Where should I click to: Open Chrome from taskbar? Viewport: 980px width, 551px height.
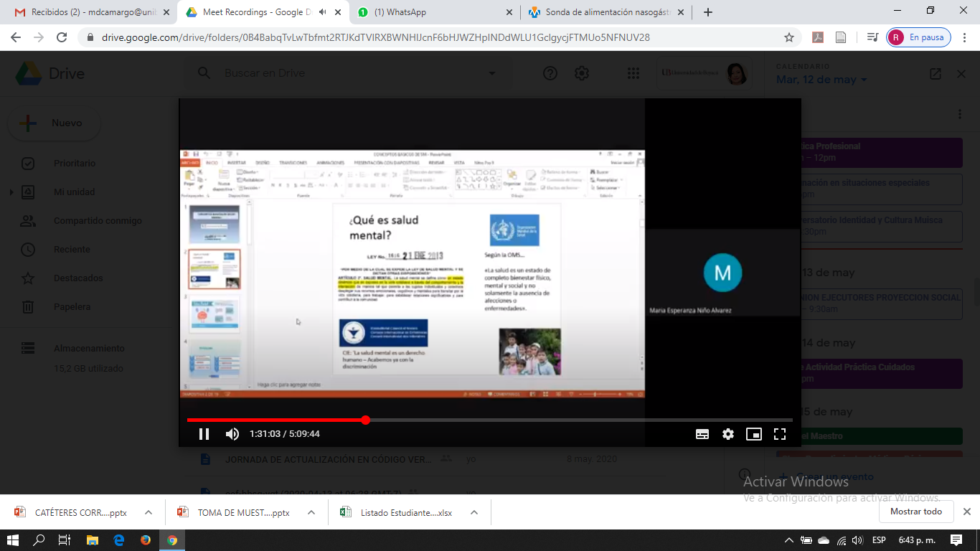tap(172, 540)
